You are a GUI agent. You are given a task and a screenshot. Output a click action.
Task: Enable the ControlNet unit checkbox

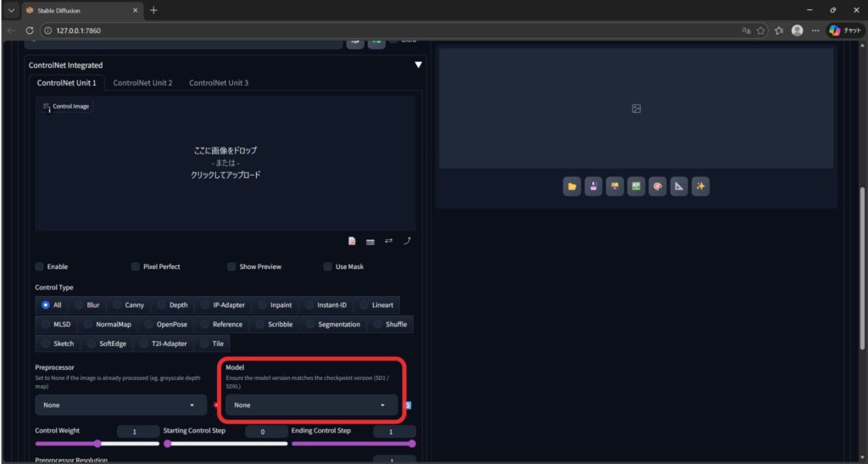[x=40, y=266]
